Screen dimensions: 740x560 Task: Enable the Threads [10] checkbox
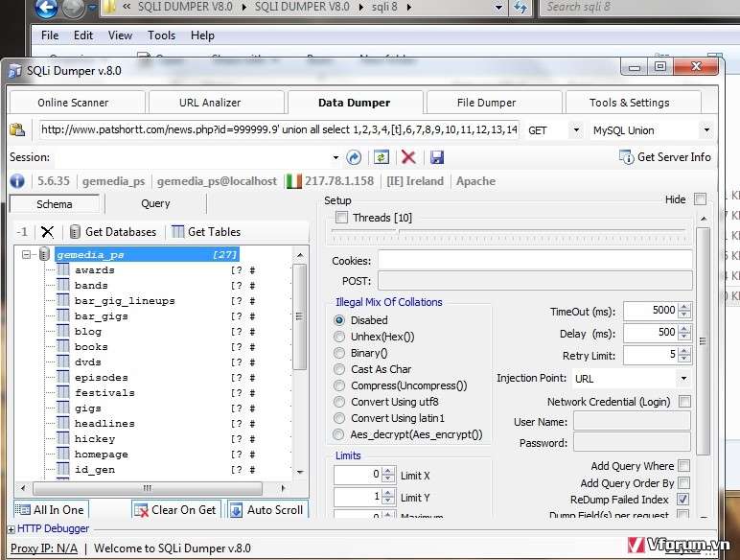coord(341,218)
